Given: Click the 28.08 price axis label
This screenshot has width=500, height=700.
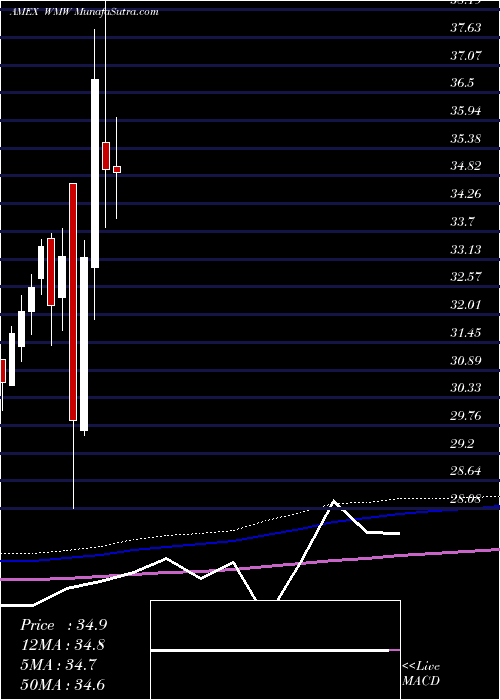Looking at the screenshot, I should [x=466, y=499].
